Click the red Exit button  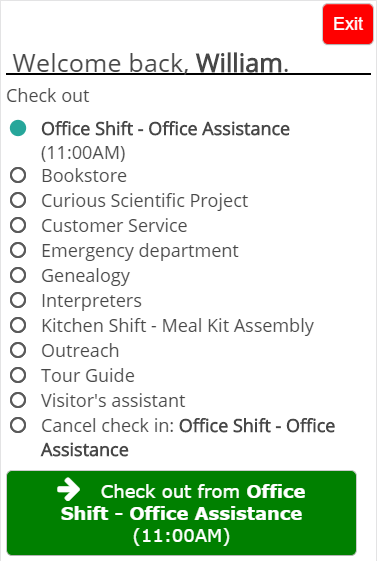tap(348, 24)
